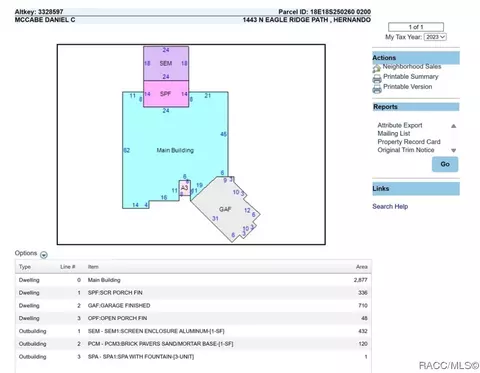The height and width of the screenshot is (373, 480).
Task: Click the Neighborhood Sales house icon
Action: (377, 68)
